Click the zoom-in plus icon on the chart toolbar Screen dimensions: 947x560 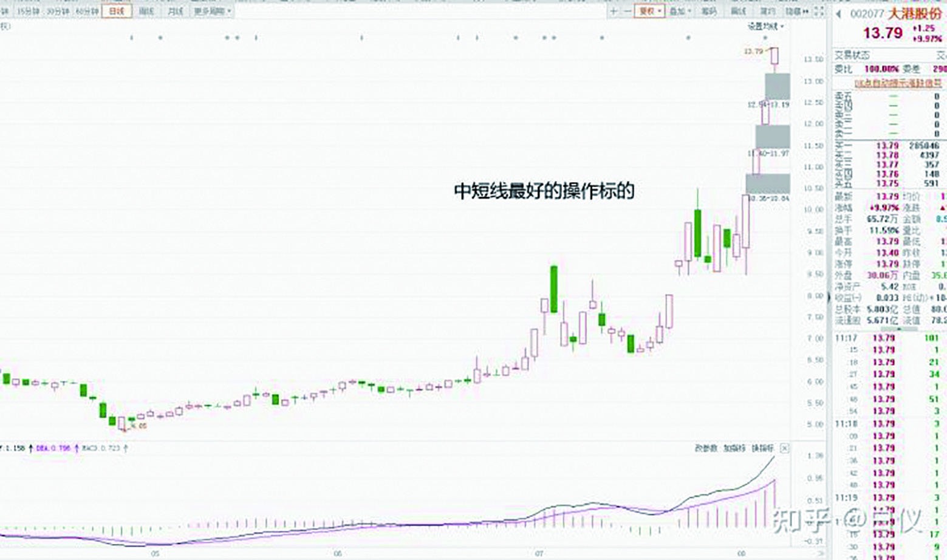click(614, 12)
